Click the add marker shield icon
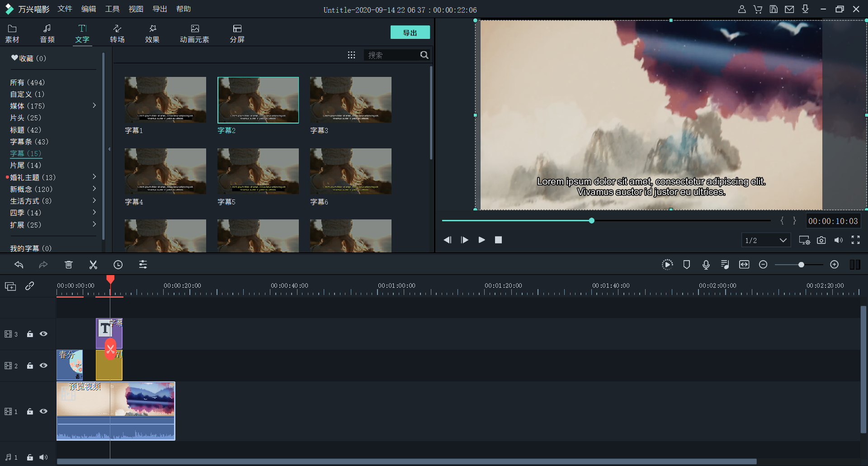 pos(686,265)
